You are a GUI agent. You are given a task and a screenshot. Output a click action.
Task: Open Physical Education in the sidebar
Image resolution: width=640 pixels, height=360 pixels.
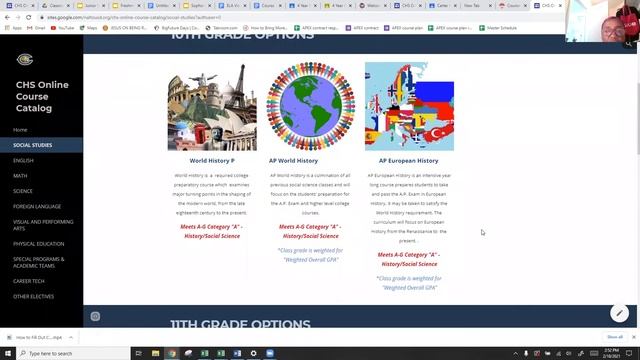(x=38, y=244)
